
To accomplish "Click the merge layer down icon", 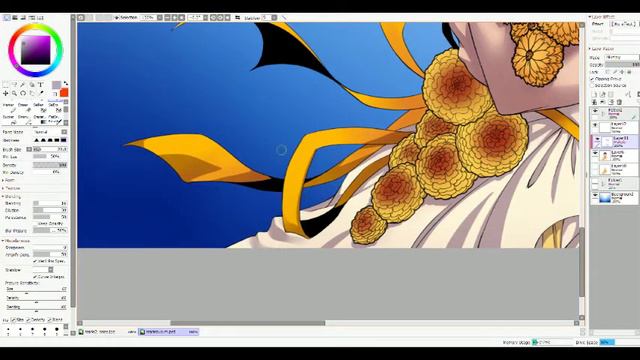I will coord(602,102).
